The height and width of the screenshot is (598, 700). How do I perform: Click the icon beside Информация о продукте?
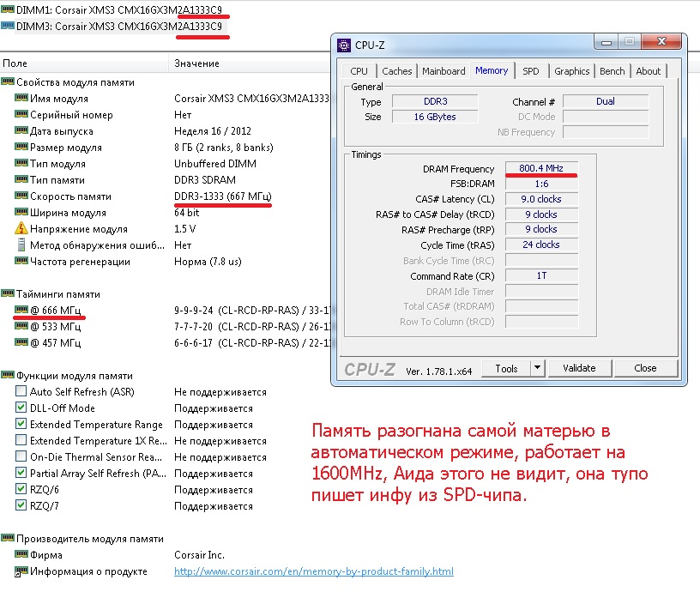[21, 571]
